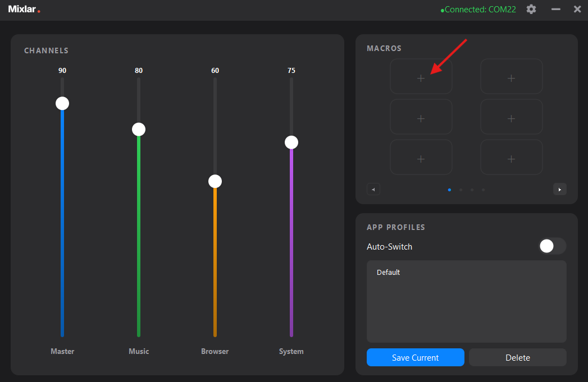Open the settings gear
The width and height of the screenshot is (588, 382).
point(531,9)
